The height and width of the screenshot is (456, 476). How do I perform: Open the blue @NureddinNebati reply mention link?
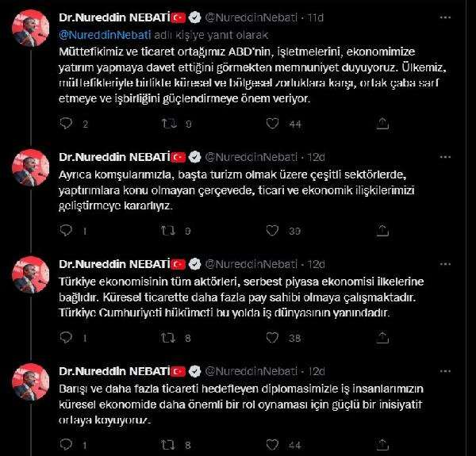pos(105,35)
